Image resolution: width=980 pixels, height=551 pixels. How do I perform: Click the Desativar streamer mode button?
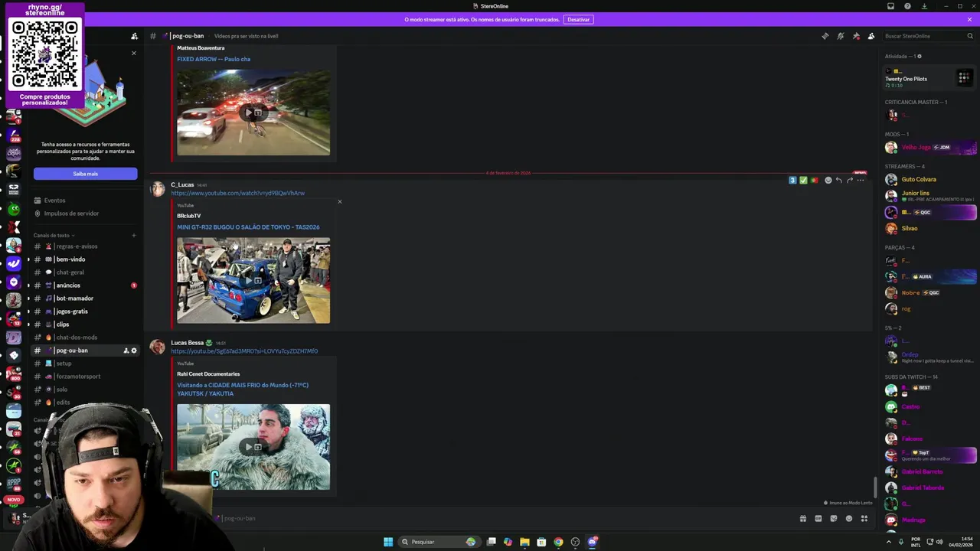578,19
